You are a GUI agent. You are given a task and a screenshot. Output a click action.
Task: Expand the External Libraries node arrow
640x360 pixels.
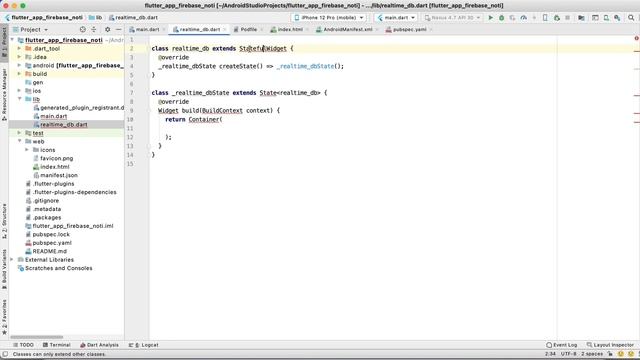tap(12, 260)
